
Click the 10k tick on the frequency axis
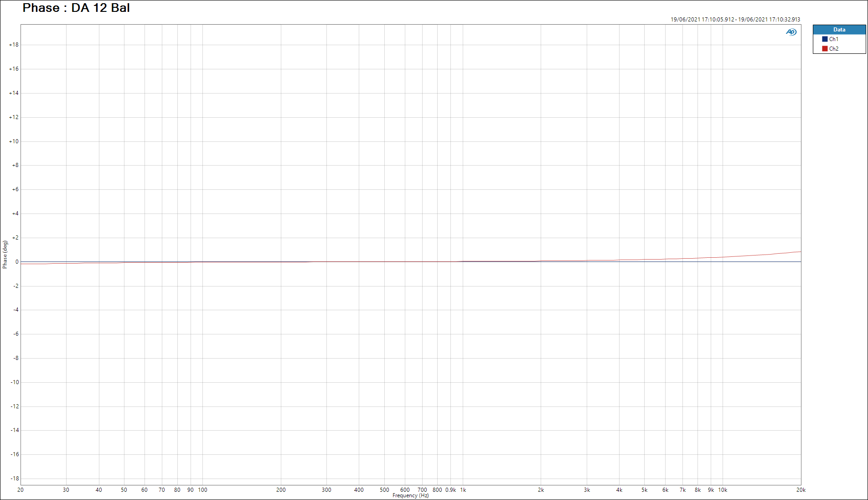(x=723, y=490)
